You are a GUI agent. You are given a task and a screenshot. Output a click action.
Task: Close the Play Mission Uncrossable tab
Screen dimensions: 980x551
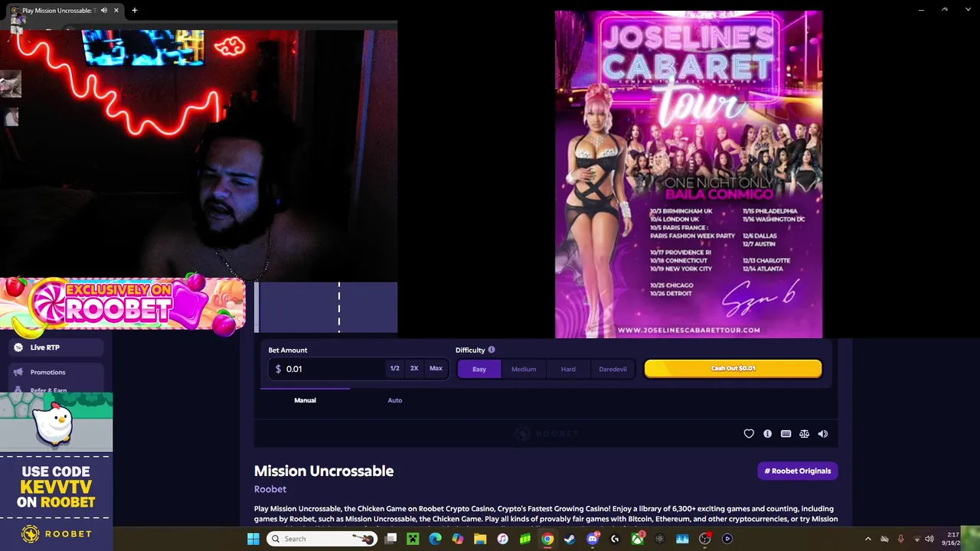pyautogui.click(x=116, y=10)
